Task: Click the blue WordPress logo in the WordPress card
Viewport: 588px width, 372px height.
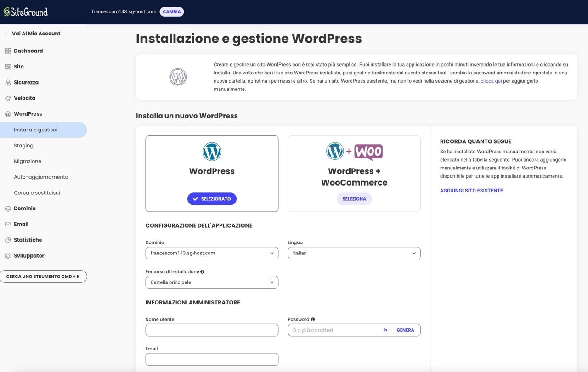Action: coord(212,152)
